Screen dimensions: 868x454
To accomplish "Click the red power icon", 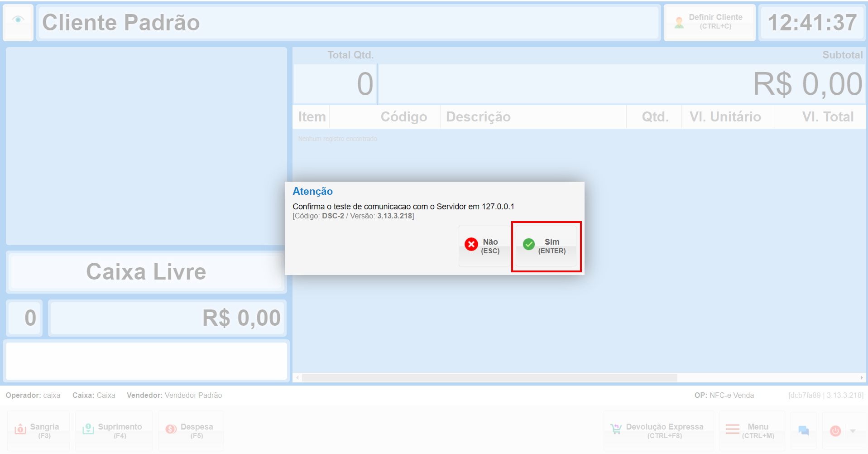I will [x=835, y=430].
